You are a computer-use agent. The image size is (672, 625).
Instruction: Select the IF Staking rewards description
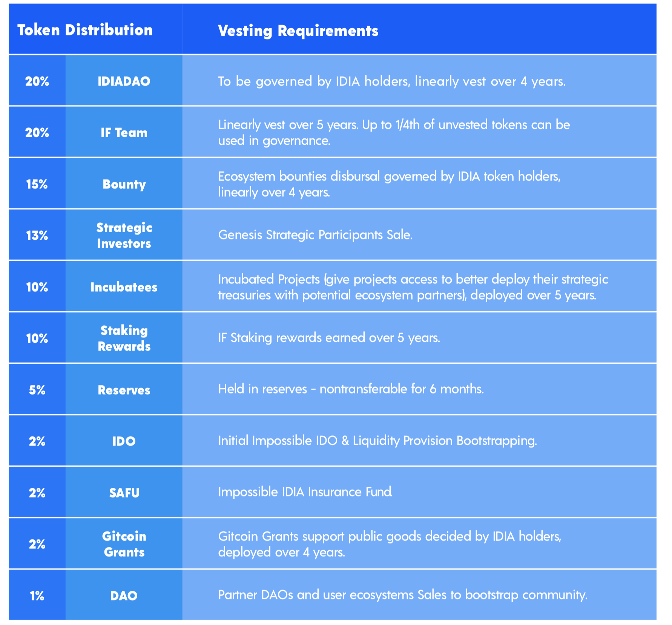[x=329, y=338]
